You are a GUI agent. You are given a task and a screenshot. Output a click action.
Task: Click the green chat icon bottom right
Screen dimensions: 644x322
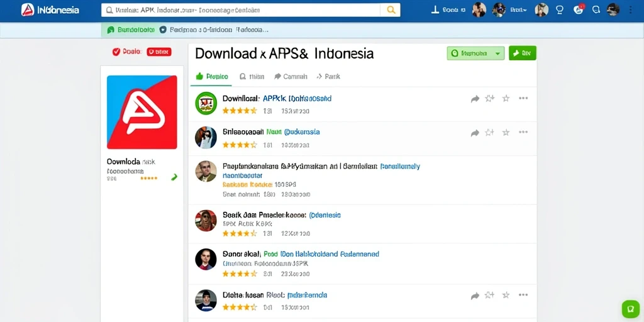pos(629,308)
